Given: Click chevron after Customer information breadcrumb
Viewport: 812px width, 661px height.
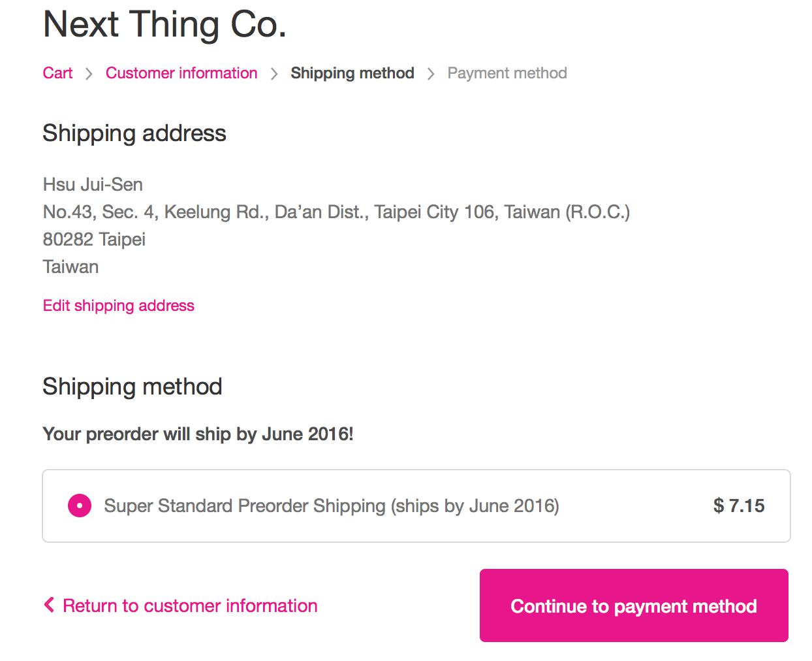Looking at the screenshot, I should 274,74.
